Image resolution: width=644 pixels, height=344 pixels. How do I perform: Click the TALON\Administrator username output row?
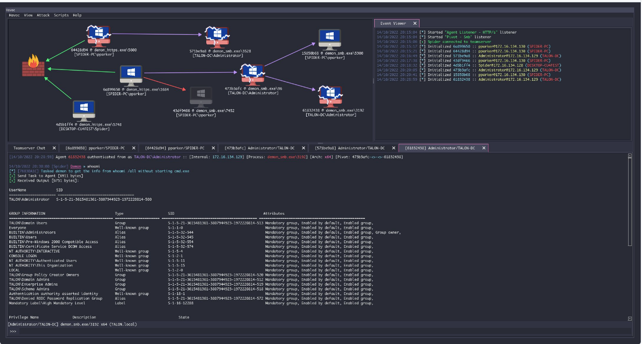coord(80,199)
